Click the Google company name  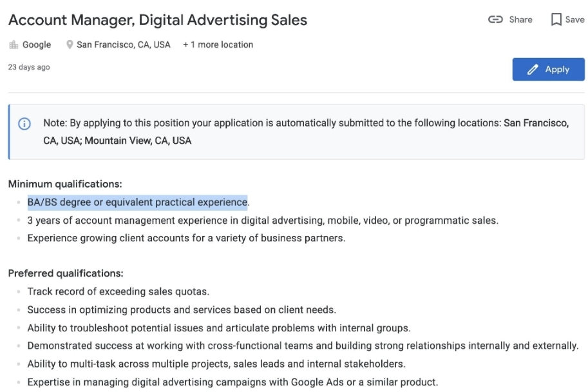point(37,44)
